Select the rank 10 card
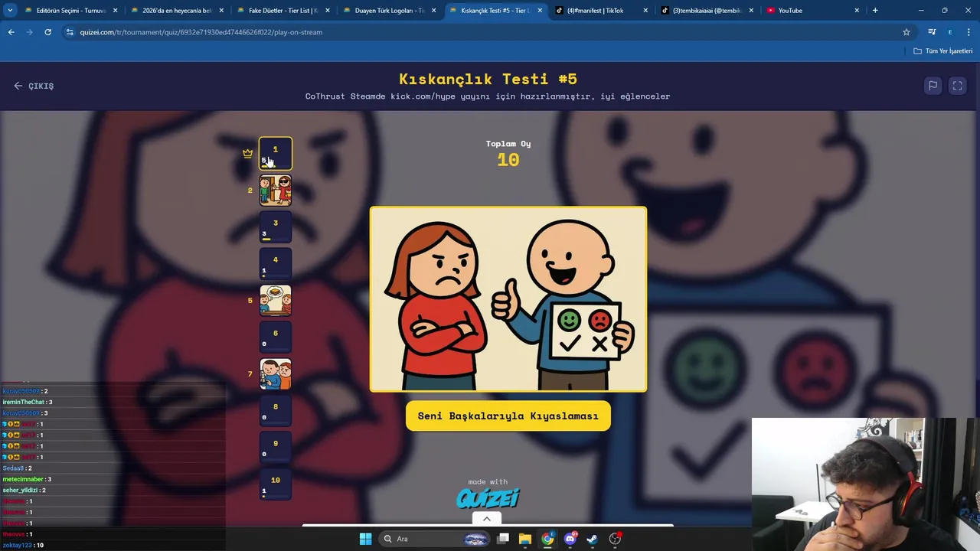The height and width of the screenshot is (551, 980). click(x=276, y=484)
